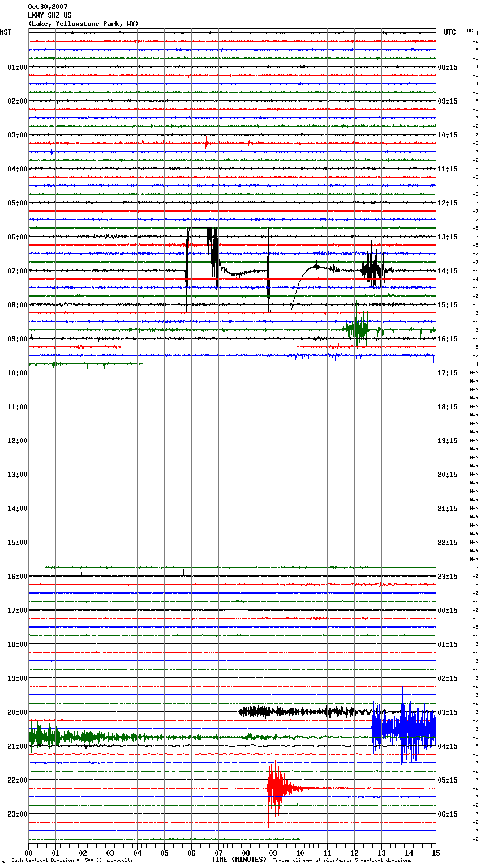Click the large blue seismic burst near 04:15 UTC

click(x=404, y=727)
